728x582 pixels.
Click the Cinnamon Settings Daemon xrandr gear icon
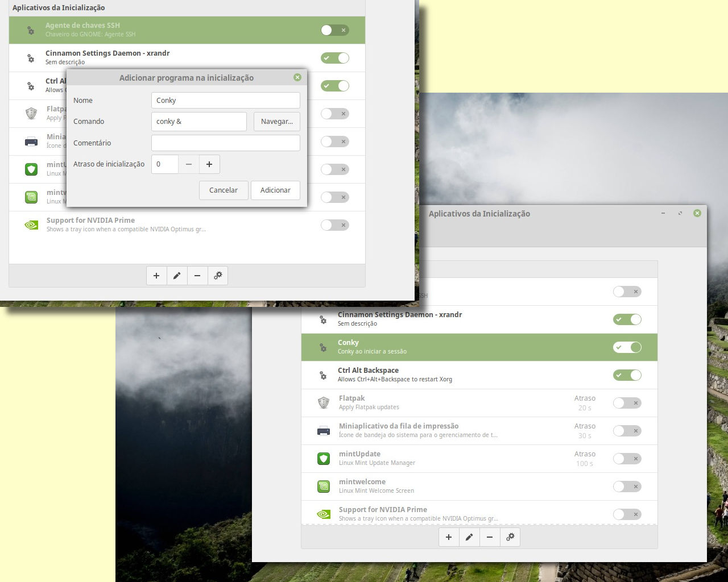tap(323, 319)
